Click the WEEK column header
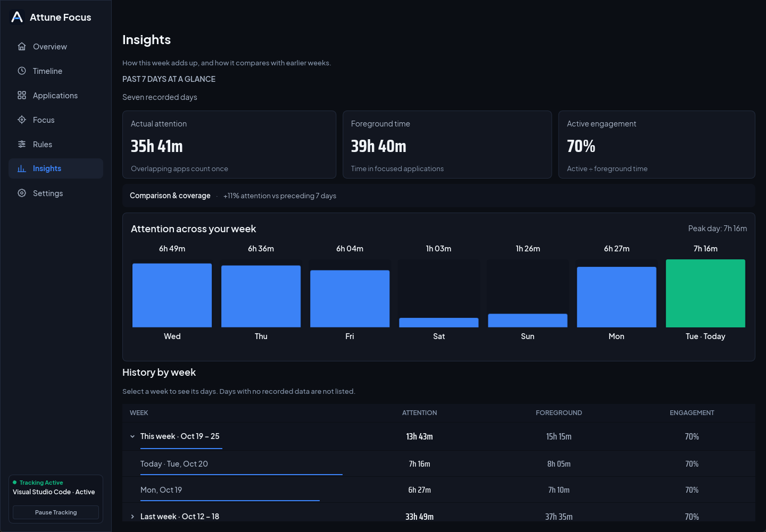The height and width of the screenshot is (532, 766). (x=139, y=413)
